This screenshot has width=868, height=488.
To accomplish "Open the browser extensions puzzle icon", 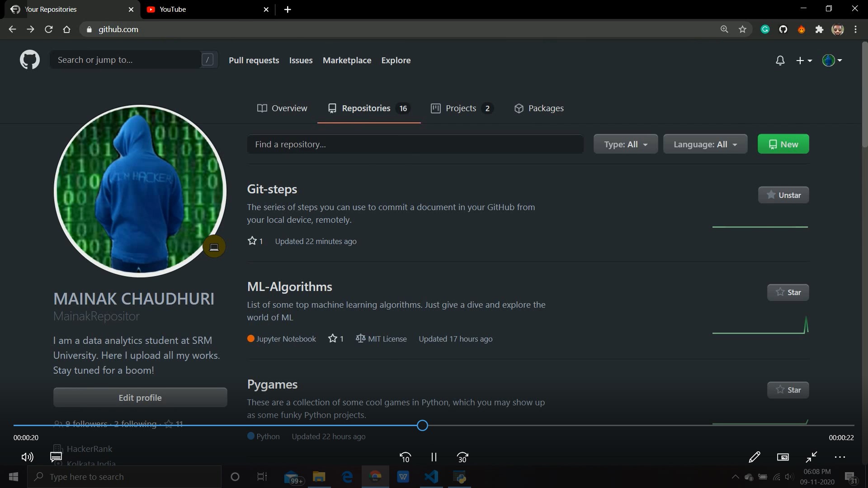I will (819, 29).
